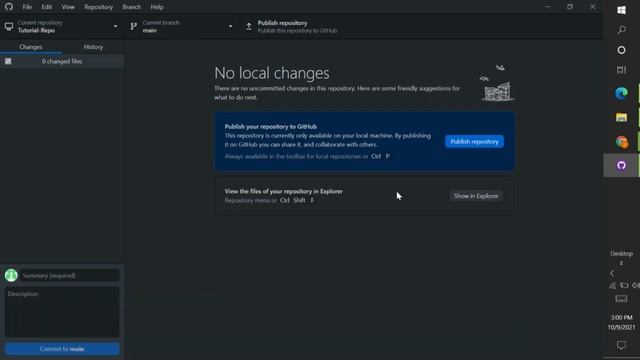Click the 3:00 PM clock
The width and height of the screenshot is (640, 360).
point(621,318)
